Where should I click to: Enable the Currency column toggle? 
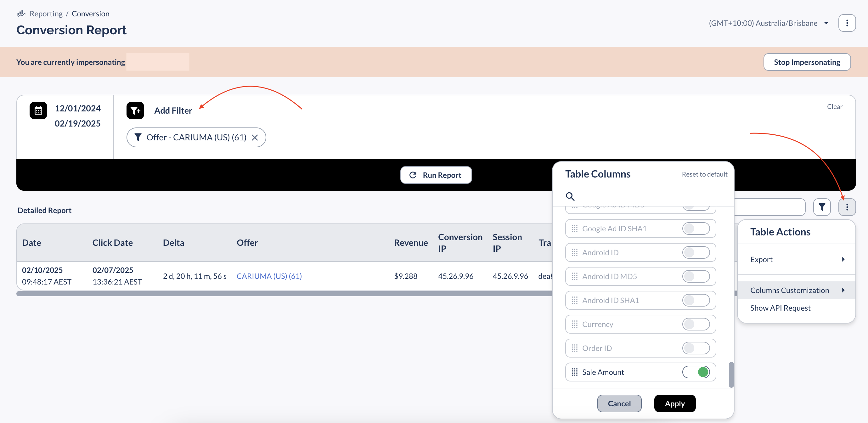point(696,324)
